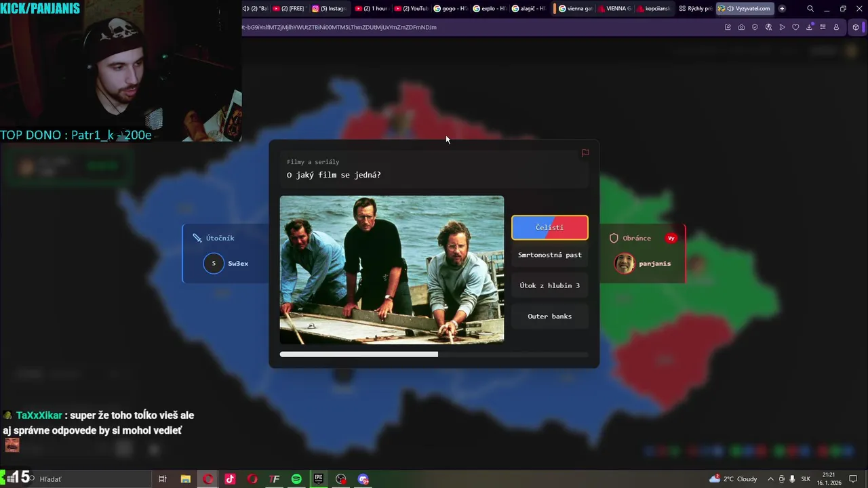868x488 pixels.
Task: Switch to Vyzyvatel.com tab
Action: (745, 9)
